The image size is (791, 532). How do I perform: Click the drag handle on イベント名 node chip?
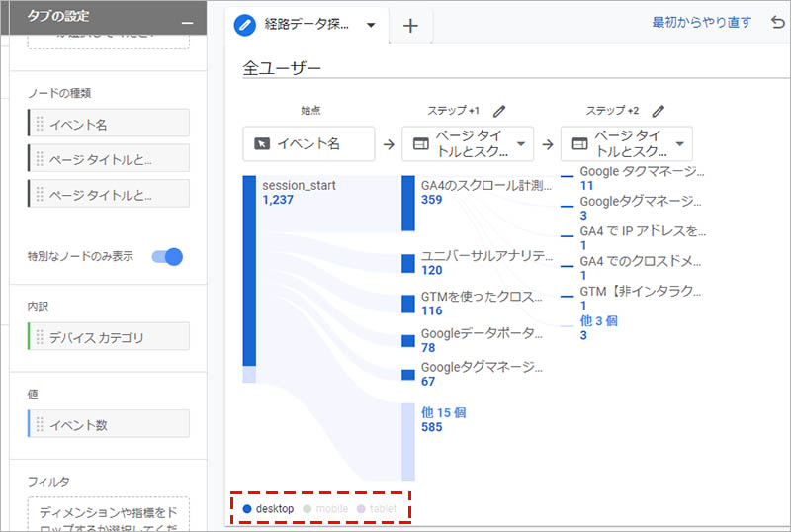pyautogui.click(x=41, y=124)
